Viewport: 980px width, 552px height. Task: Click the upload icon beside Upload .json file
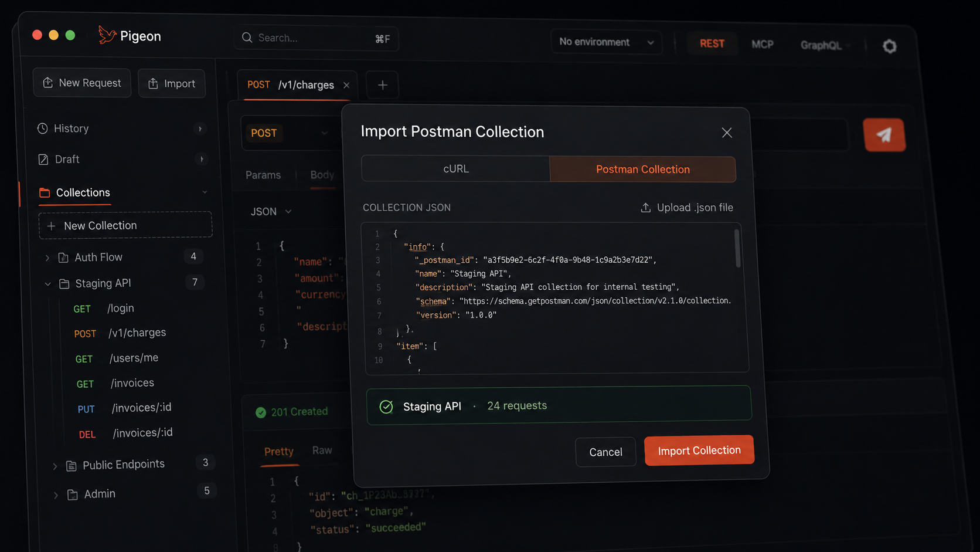tap(645, 208)
